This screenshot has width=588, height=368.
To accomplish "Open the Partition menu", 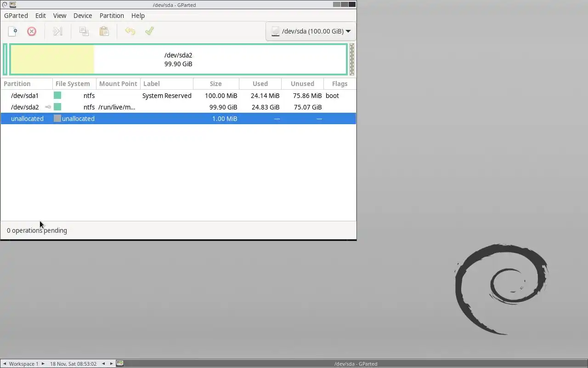I will point(112,16).
